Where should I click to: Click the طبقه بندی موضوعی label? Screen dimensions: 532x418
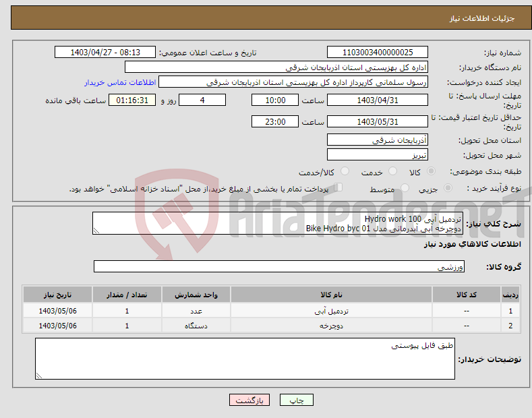486,172
